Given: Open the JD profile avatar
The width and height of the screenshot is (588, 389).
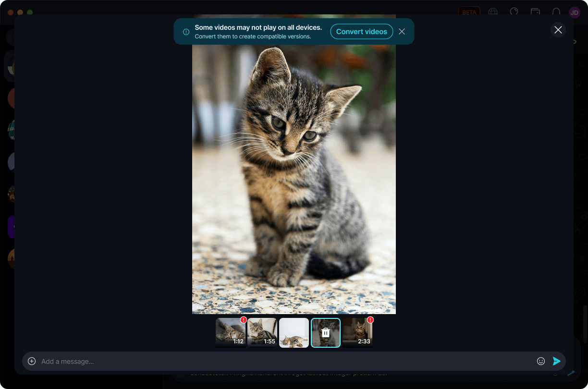Looking at the screenshot, I should tap(575, 12).
